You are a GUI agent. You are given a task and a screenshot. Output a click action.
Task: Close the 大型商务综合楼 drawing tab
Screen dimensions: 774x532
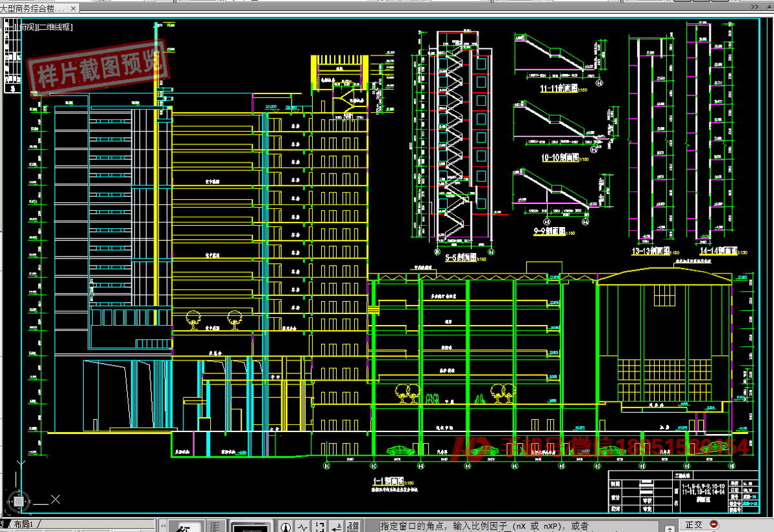[72, 8]
